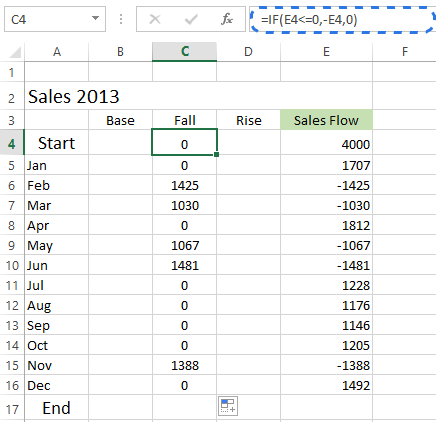Click the 'Apr' cell

pyautogui.click(x=57, y=225)
